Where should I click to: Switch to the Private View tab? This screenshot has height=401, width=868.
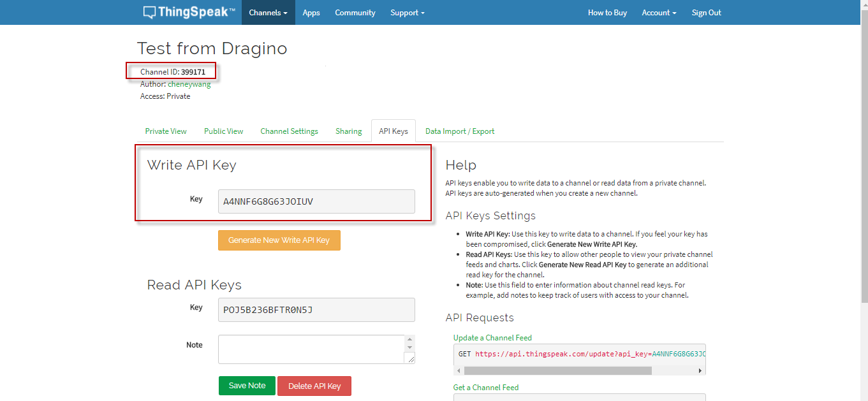[166, 131]
